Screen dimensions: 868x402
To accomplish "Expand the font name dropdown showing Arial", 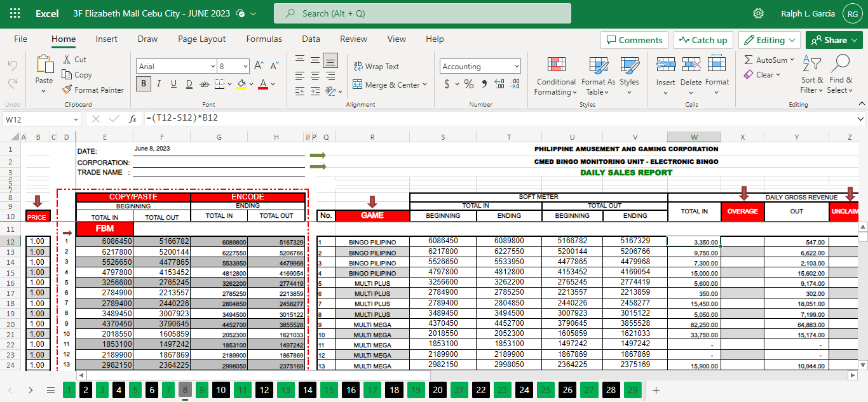I will (213, 67).
